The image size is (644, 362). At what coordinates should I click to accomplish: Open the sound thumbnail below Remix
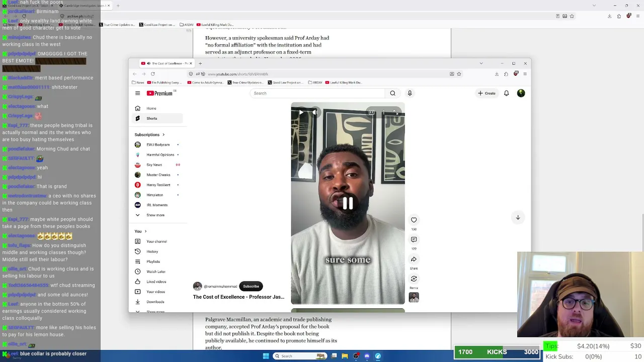[414, 297]
